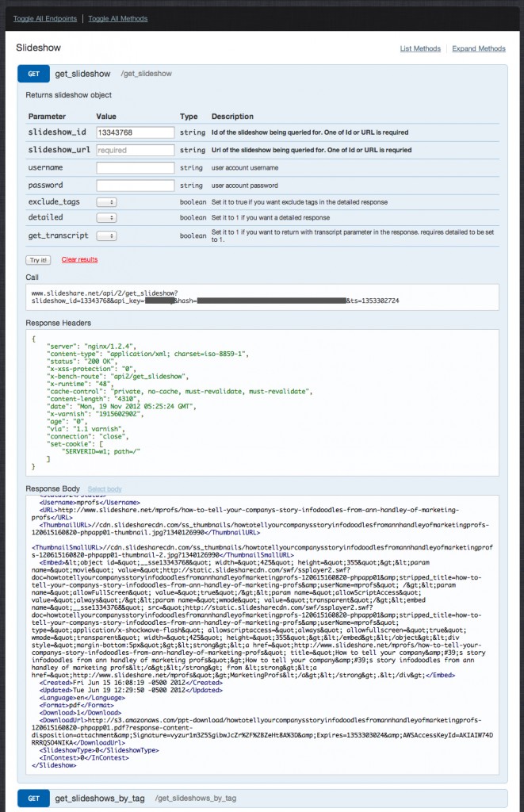Click the GET badge for get_slideshow
This screenshot has width=524, height=812.
pos(34,75)
